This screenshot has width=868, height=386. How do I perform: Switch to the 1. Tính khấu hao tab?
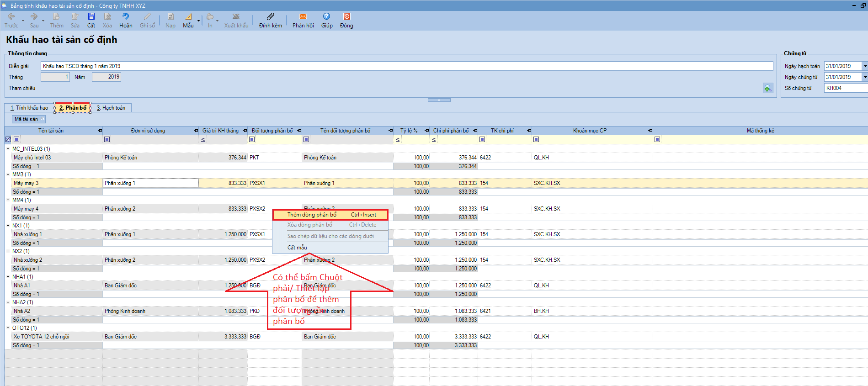coord(29,108)
